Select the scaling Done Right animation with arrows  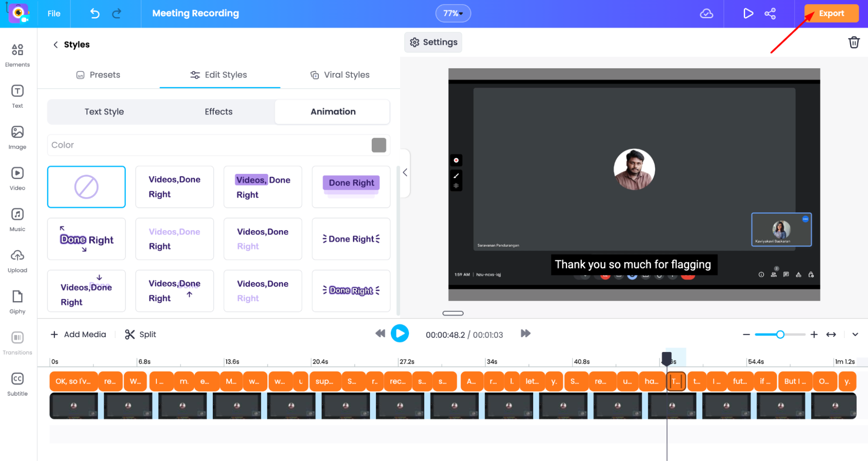point(86,239)
